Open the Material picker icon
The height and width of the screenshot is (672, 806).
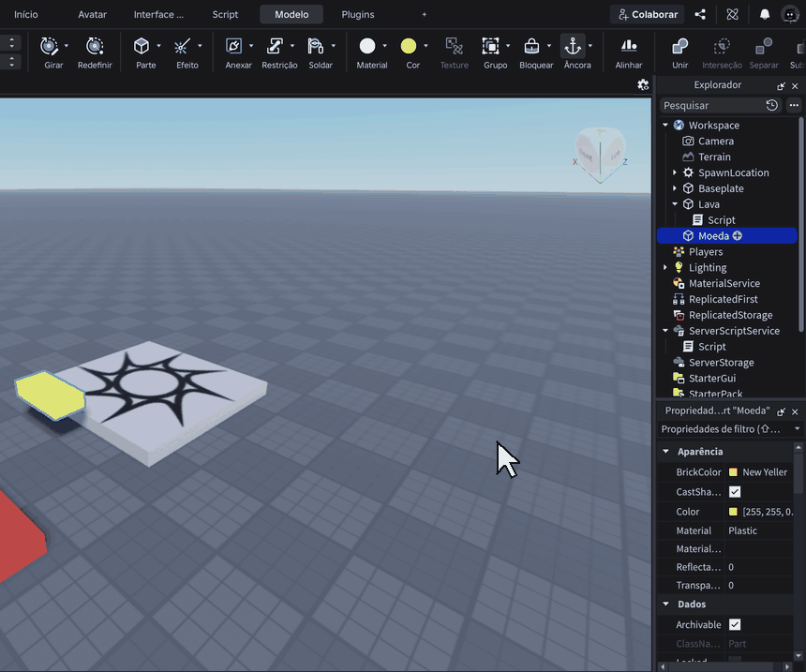[367, 46]
